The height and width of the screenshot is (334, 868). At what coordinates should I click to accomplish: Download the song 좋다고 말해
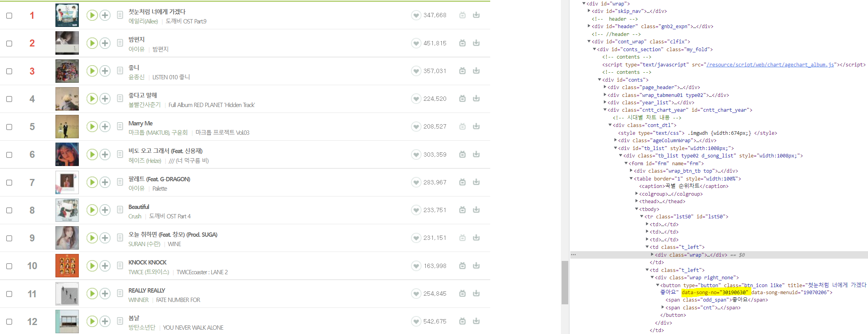point(476,98)
